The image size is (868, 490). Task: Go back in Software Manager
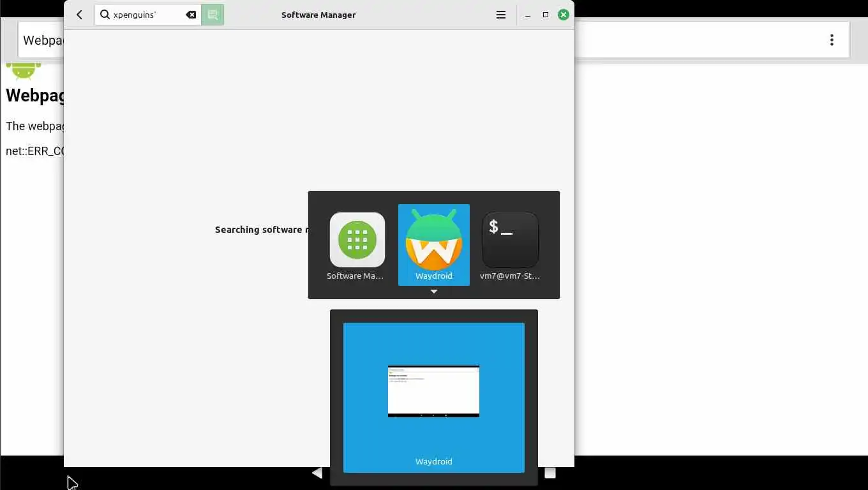79,15
